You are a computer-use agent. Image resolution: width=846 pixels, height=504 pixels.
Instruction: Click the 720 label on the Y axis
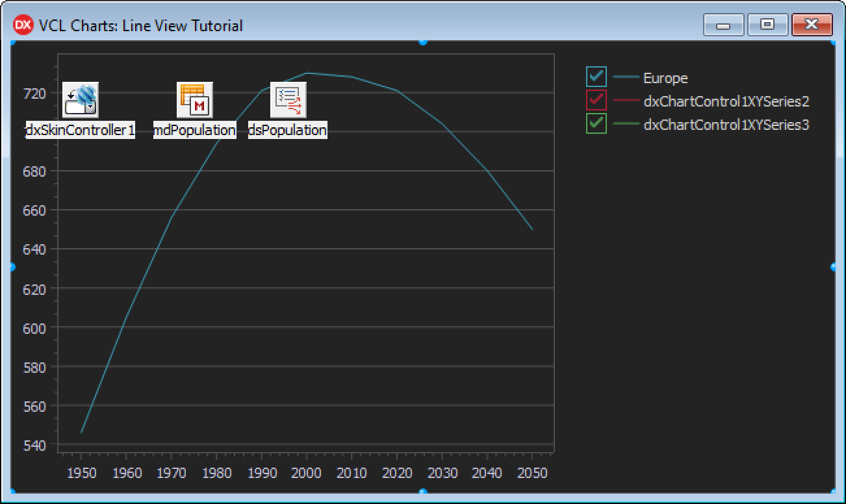click(34, 94)
